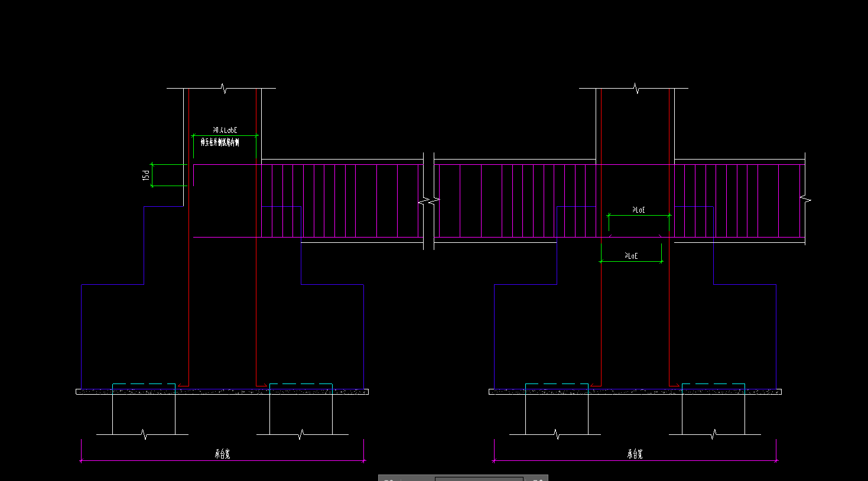Click the '伸至柱外侧纵筋内侧' annotation text

click(220, 142)
